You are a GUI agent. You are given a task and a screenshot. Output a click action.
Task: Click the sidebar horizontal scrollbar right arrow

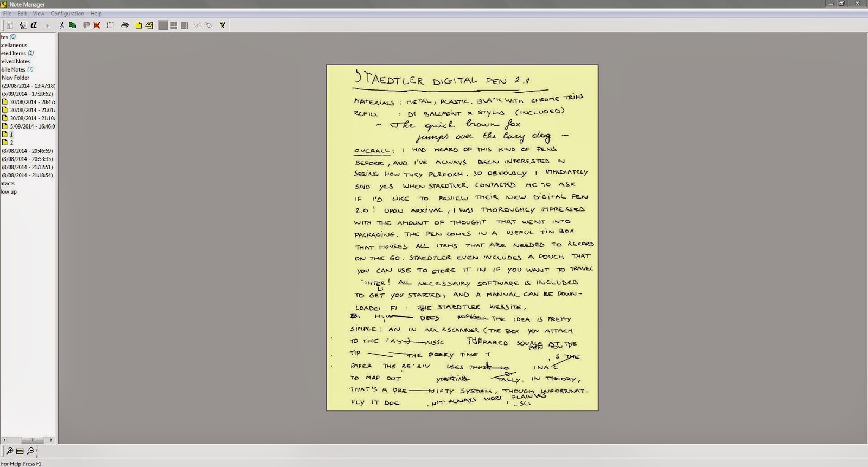point(52,440)
